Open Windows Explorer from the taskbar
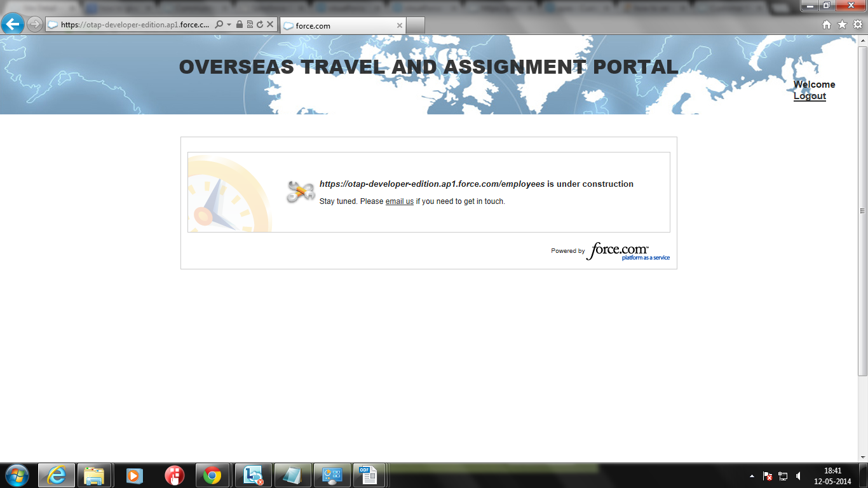The width and height of the screenshot is (868, 488). pos(94,475)
